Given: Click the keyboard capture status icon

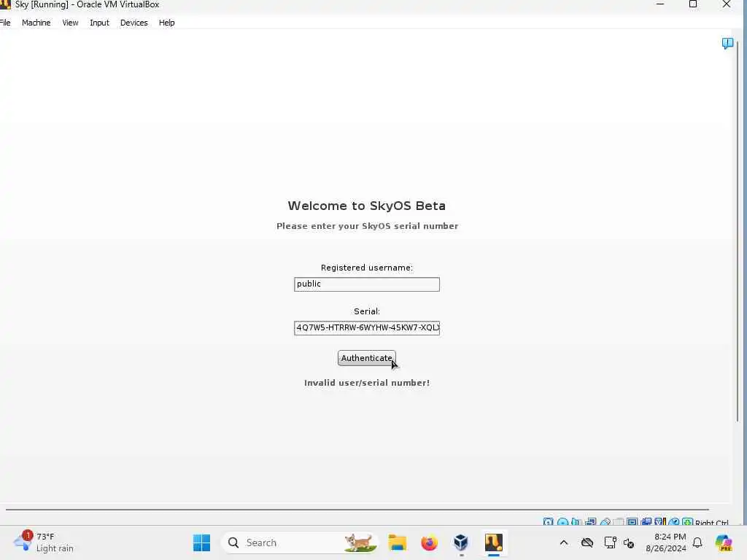Looking at the screenshot, I should pos(687,522).
